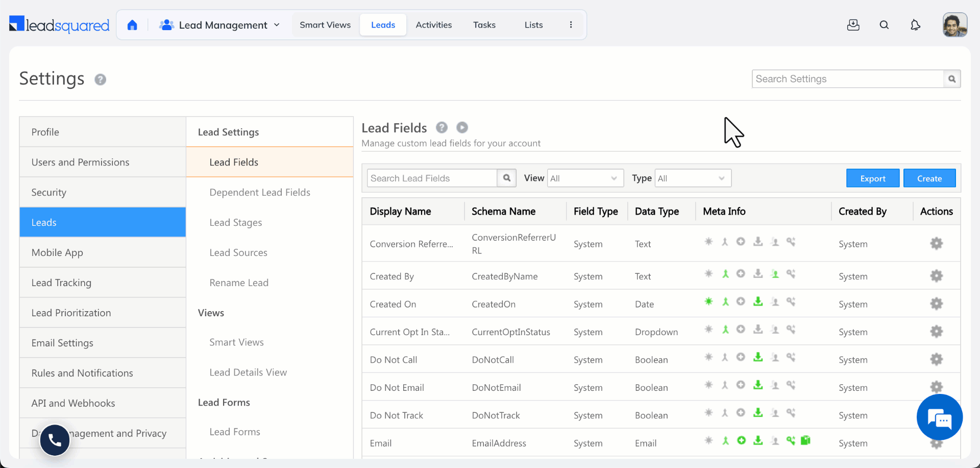Click the home icon next to the logo
980x468 pixels.
(x=132, y=25)
